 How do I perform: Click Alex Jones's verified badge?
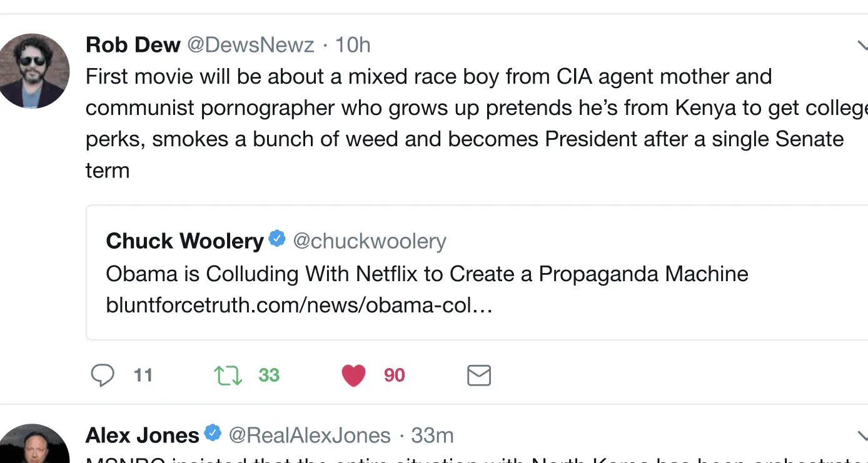(213, 434)
